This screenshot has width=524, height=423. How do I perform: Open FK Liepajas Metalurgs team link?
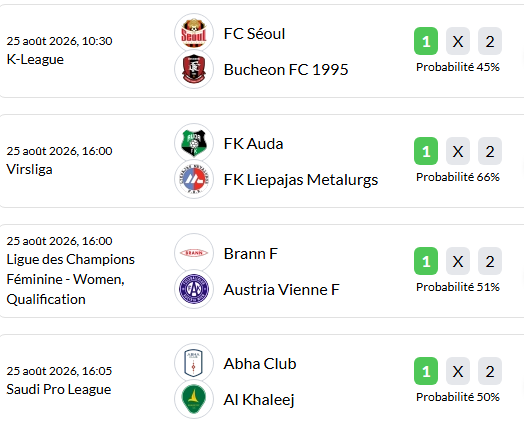301,180
